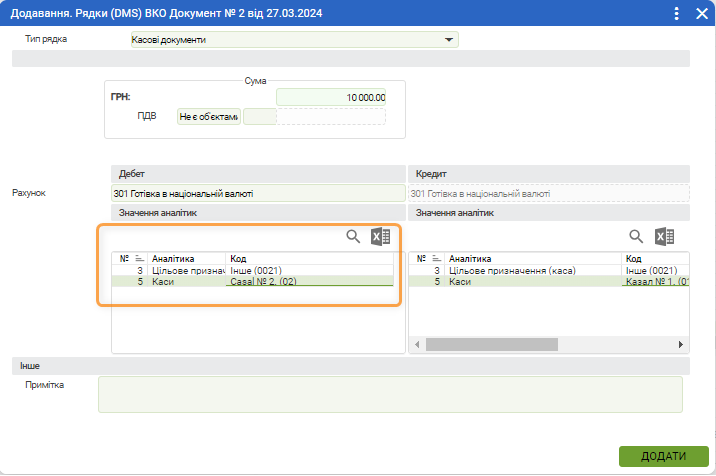Click right scroll arrow in credit table
This screenshot has height=476, width=716.
[x=682, y=344]
